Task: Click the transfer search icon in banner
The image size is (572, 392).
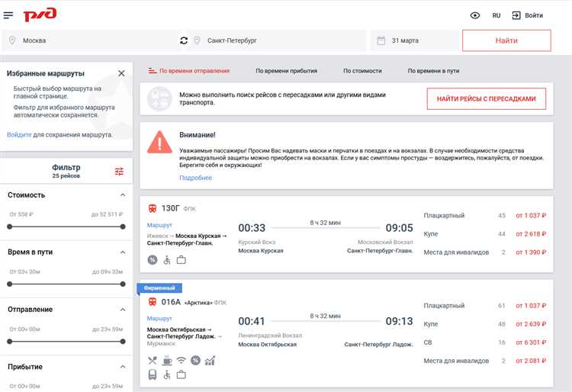Action: tap(159, 99)
